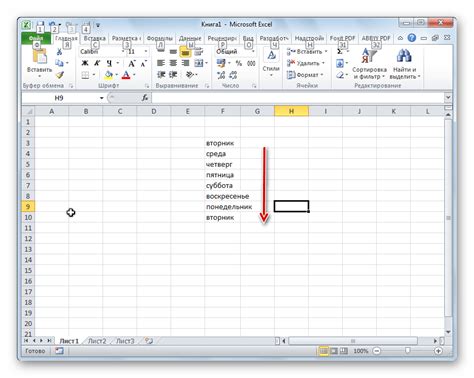Switch to Данные ribbon tab
Screen dimensions: 474x378
click(x=190, y=38)
